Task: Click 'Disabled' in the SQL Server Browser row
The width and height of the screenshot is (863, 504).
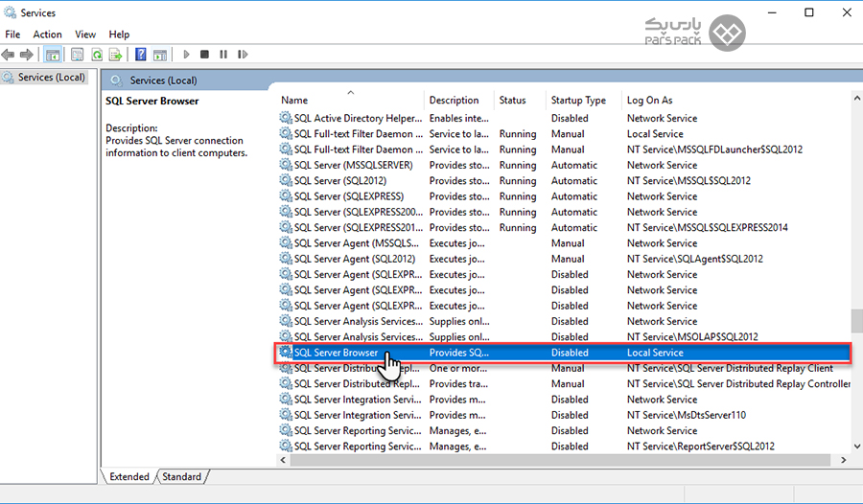Action: [570, 353]
